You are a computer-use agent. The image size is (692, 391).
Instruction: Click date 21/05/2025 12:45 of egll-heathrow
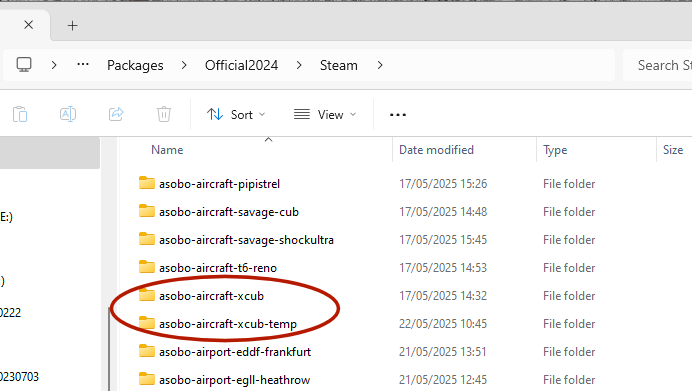coord(443,380)
